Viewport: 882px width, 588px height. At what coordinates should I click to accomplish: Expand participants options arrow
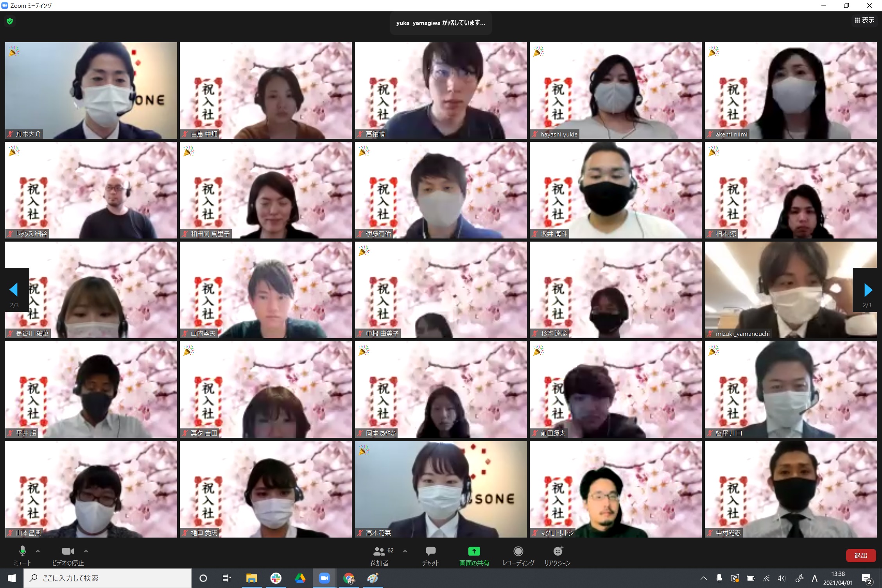405,551
